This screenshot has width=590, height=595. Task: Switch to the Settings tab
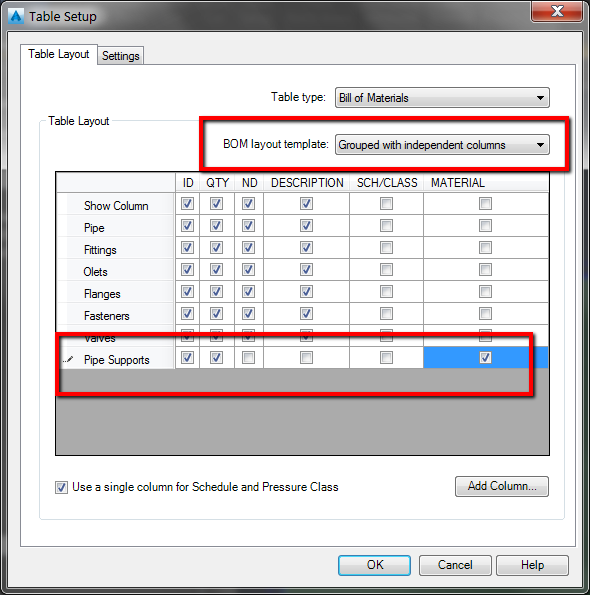pyautogui.click(x=121, y=56)
